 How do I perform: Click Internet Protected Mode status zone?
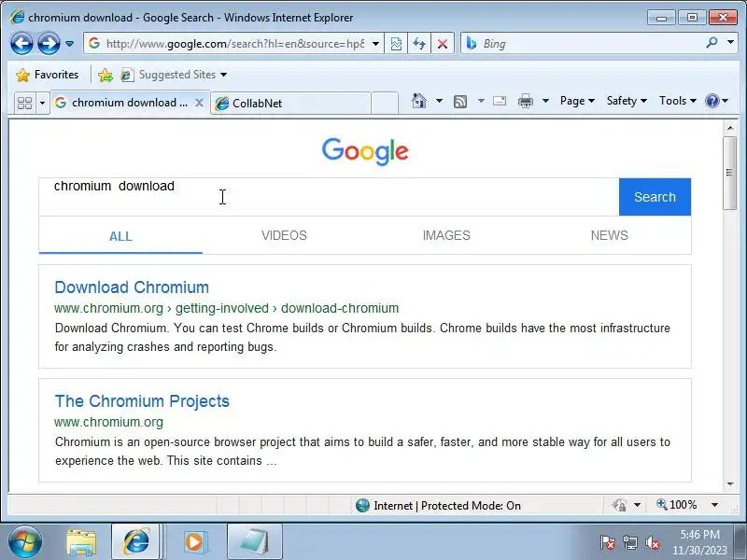pos(438,505)
